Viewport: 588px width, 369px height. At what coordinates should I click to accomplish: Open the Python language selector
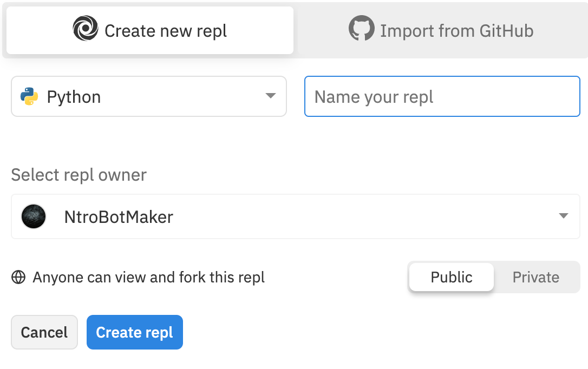pyautogui.click(x=149, y=96)
